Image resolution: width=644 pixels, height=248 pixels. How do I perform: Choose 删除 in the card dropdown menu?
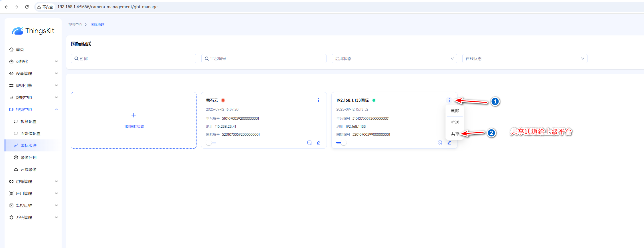[455, 111]
